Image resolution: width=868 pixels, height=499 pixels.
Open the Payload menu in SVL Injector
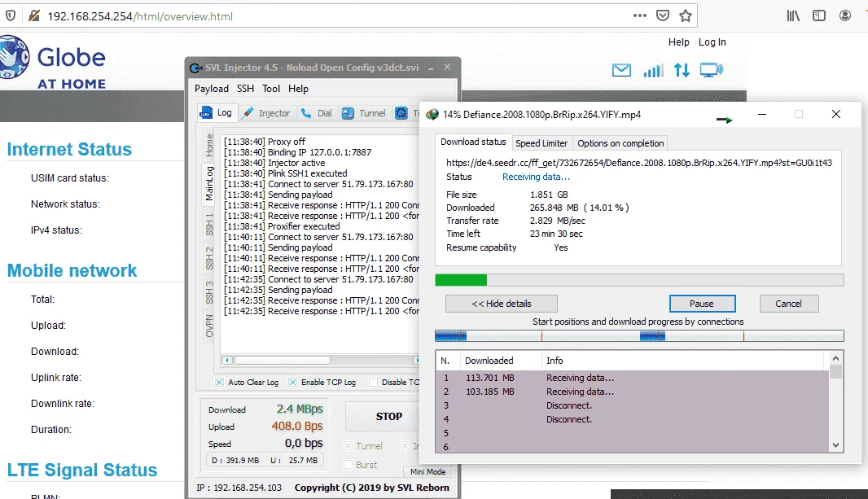(x=212, y=89)
